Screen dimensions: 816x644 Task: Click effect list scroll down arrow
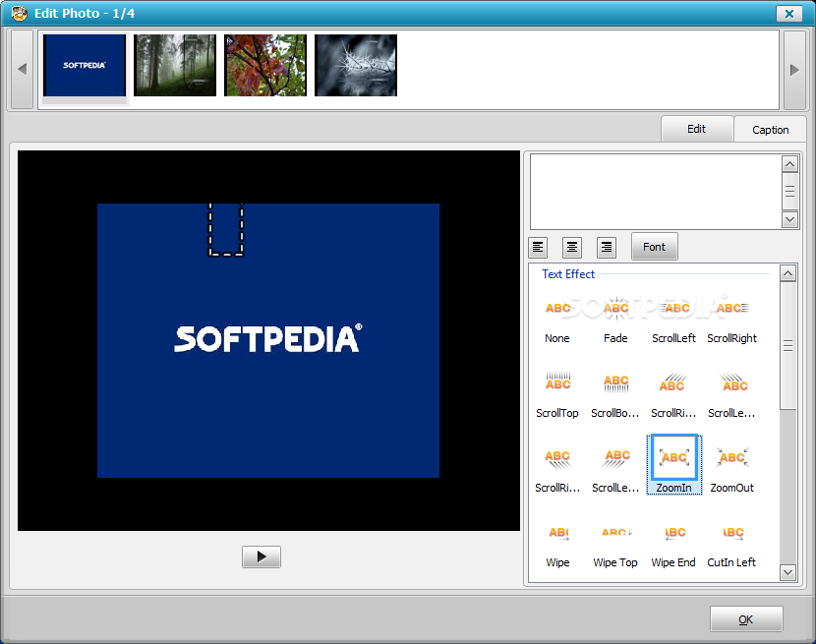[x=787, y=572]
